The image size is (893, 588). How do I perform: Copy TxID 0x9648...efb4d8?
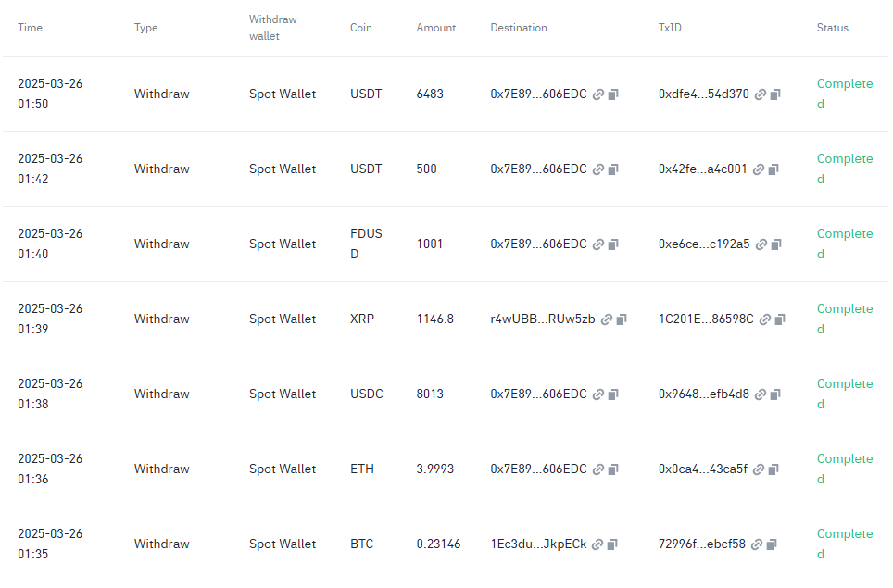[775, 394]
